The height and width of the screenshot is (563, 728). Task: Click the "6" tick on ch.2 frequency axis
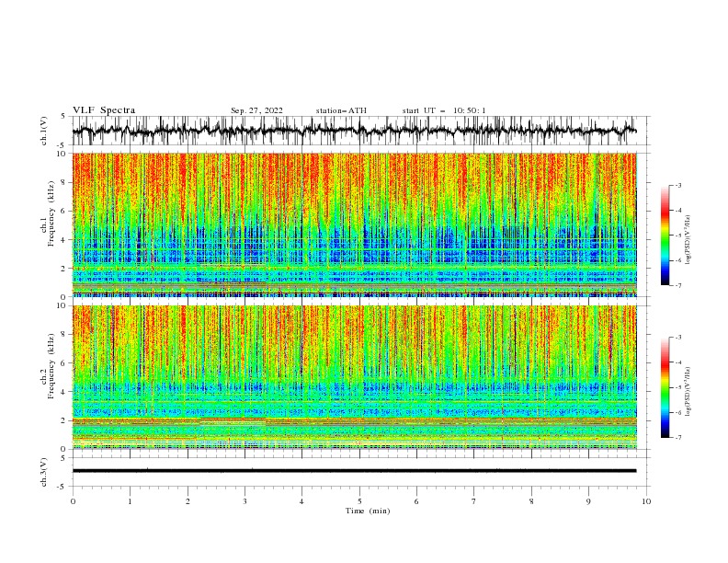[x=64, y=363]
